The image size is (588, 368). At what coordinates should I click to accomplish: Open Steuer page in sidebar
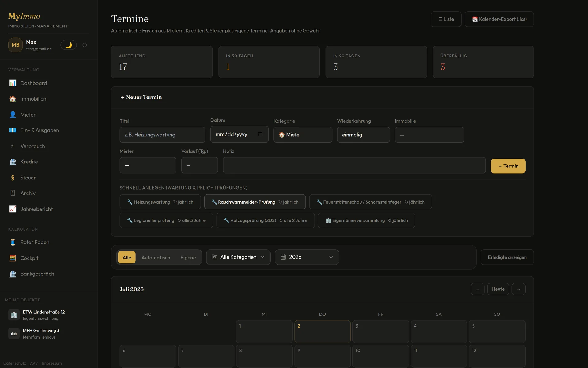tap(49, 178)
